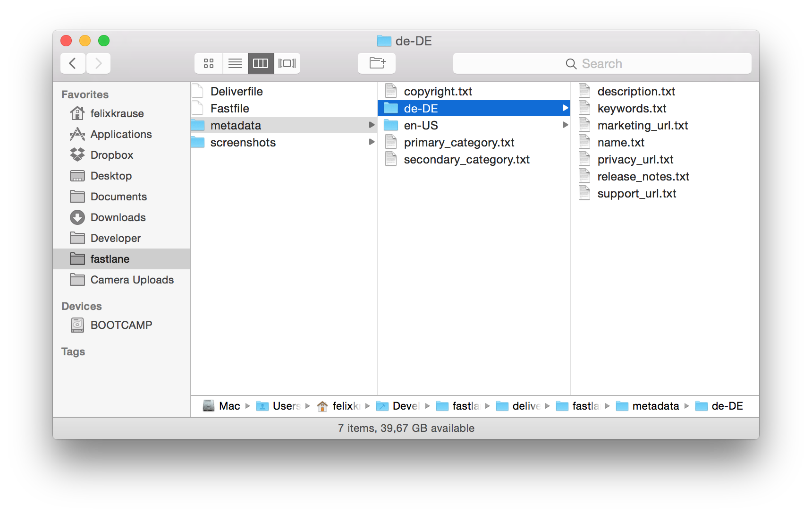812x515 pixels.
Task: Open Applications in the sidebar
Action: (121, 134)
